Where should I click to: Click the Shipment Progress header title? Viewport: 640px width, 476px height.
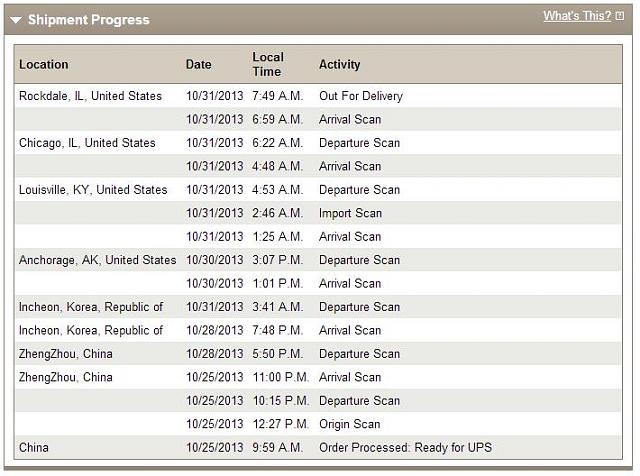tap(89, 20)
